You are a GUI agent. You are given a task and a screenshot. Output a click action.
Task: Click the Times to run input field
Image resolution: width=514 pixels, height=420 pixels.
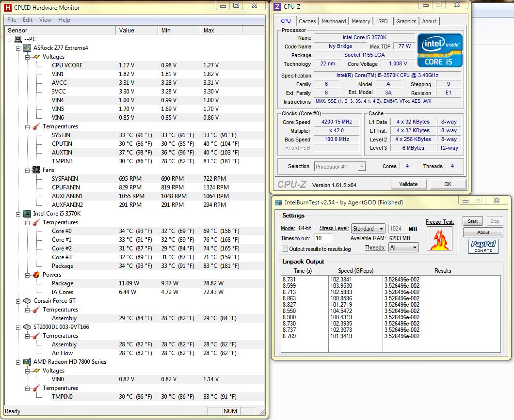tap(323, 238)
